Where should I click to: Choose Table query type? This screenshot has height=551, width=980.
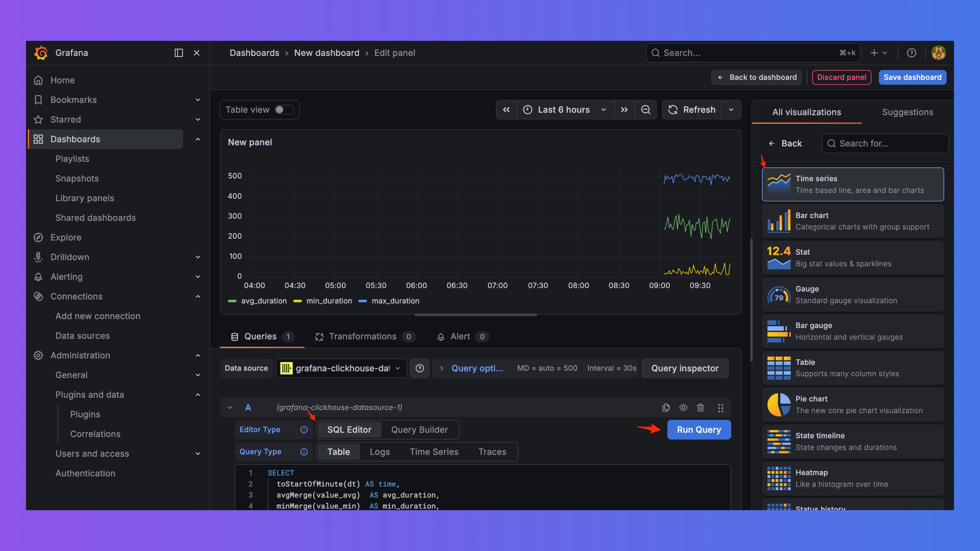click(x=338, y=452)
